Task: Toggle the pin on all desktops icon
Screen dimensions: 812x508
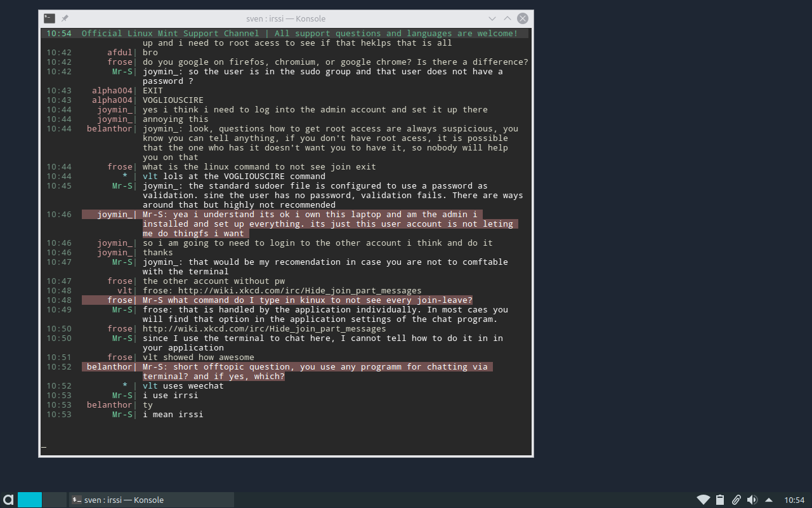Action: pyautogui.click(x=65, y=18)
